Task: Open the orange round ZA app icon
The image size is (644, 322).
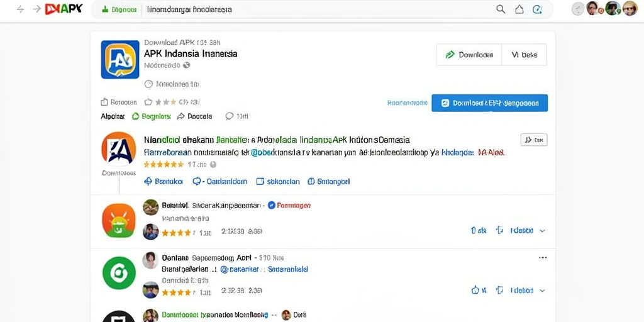Action: [x=119, y=148]
